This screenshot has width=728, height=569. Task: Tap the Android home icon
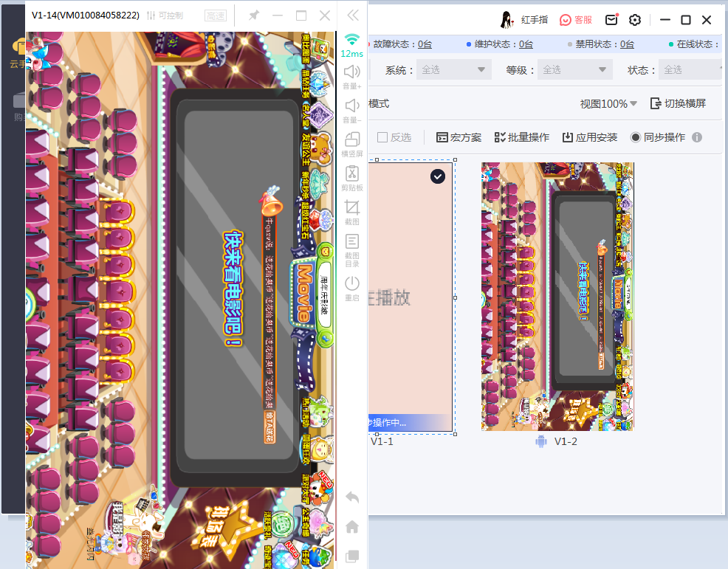352,527
